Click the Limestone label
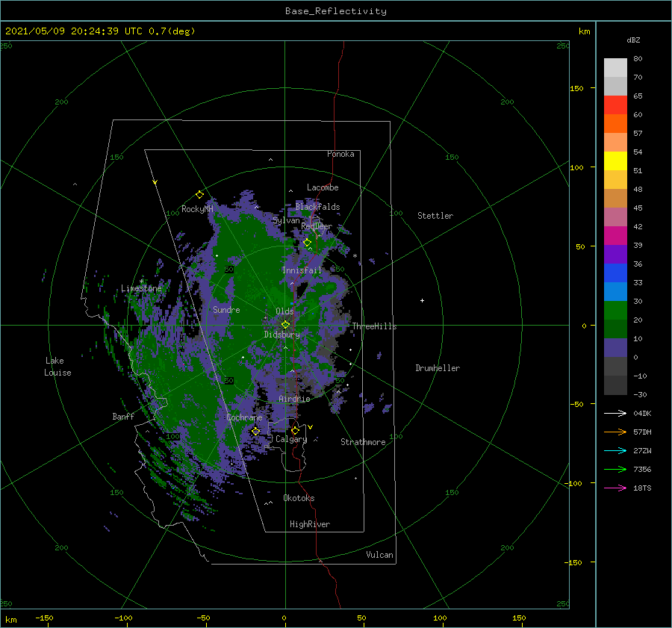672x628 pixels. (x=141, y=288)
